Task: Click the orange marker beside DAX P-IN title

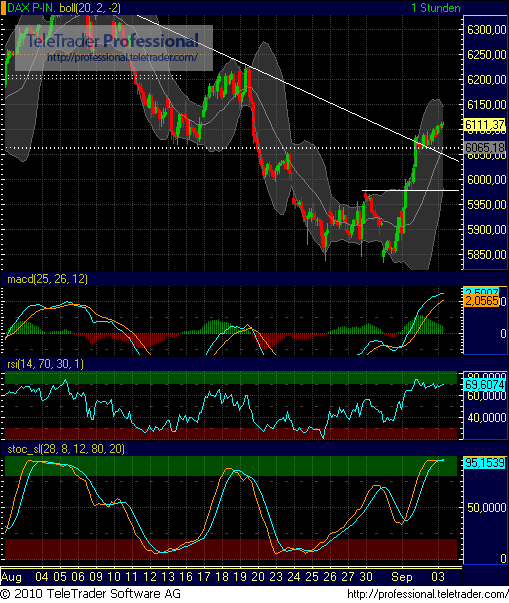Action: tap(3, 8)
